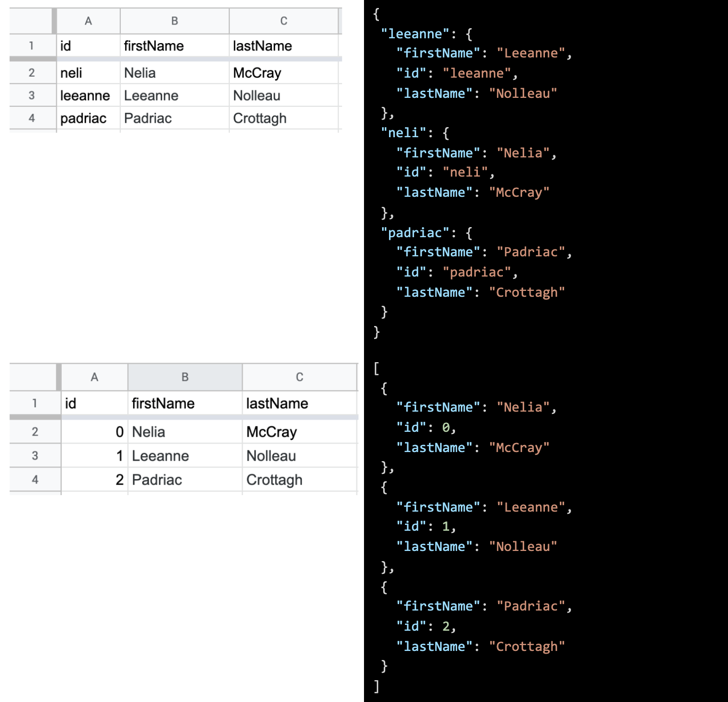Click 'firstName' header cell in bottom spreadsheet
Viewport: 728px width, 702px height.
pyautogui.click(x=185, y=403)
